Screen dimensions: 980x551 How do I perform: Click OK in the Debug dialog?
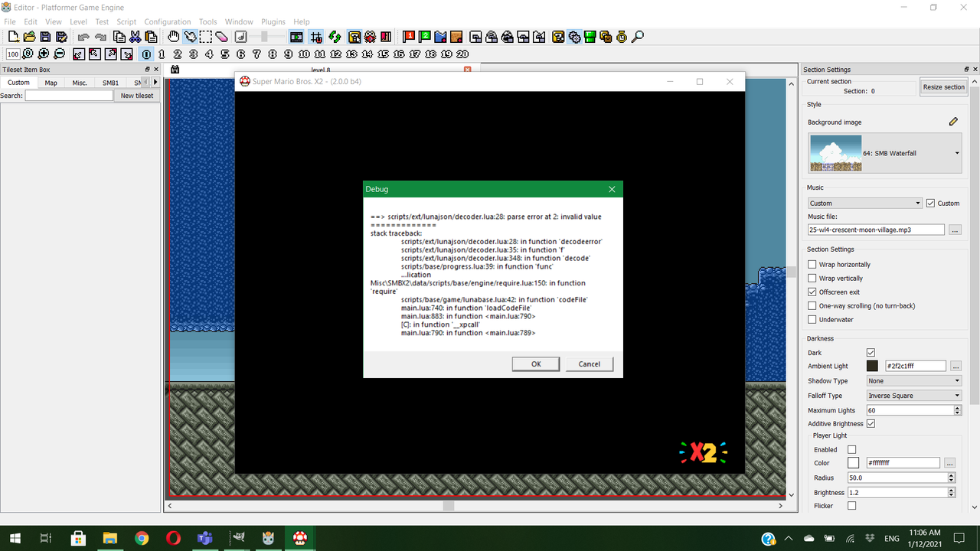click(x=535, y=364)
